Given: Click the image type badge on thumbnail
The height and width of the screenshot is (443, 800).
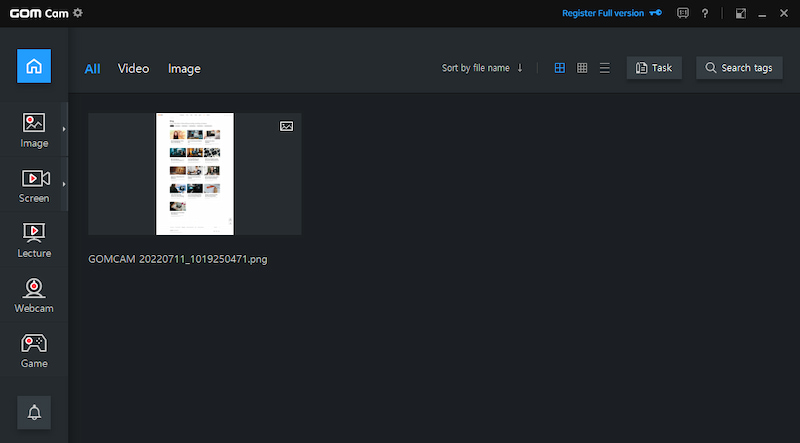Looking at the screenshot, I should click(287, 126).
